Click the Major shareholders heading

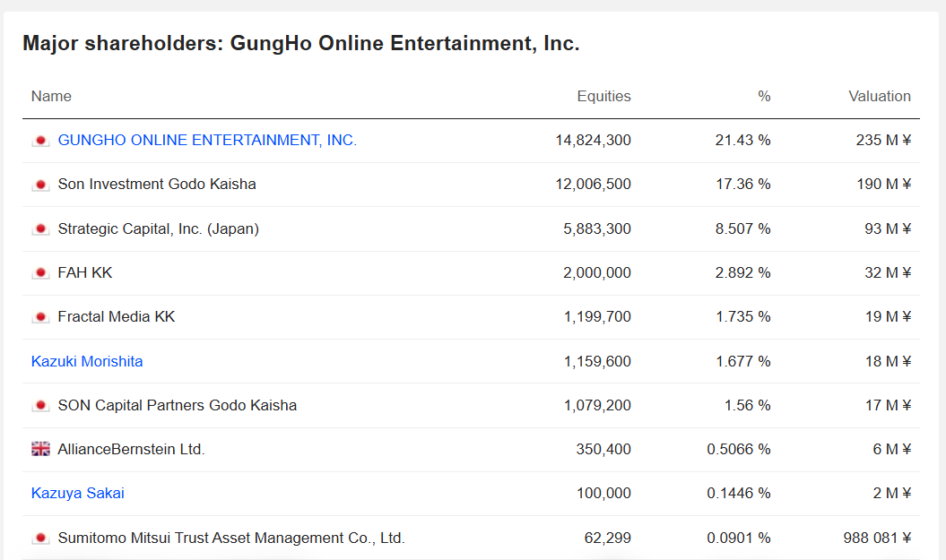[300, 43]
